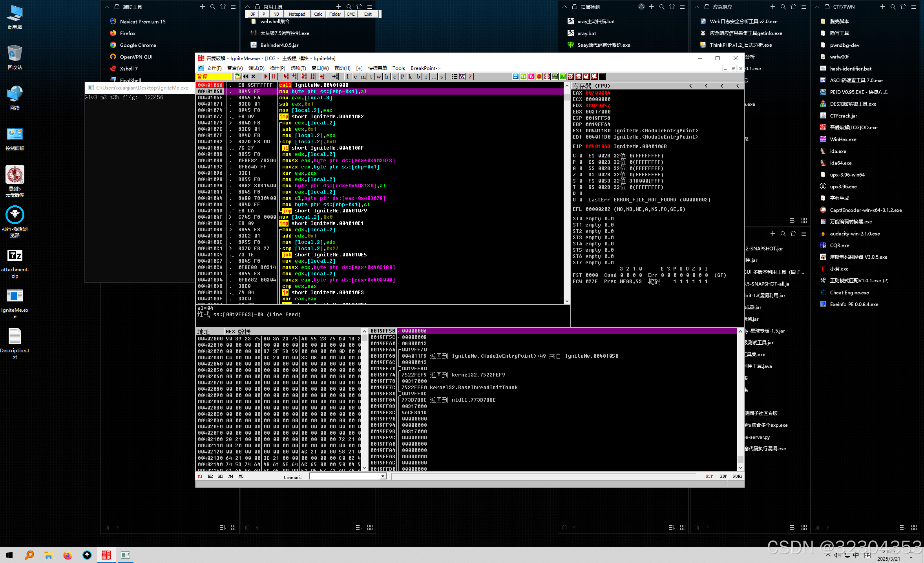Toggle the 寄存器 (FPU) register view header
Screen dimensions: 924x563
[x=591, y=86]
